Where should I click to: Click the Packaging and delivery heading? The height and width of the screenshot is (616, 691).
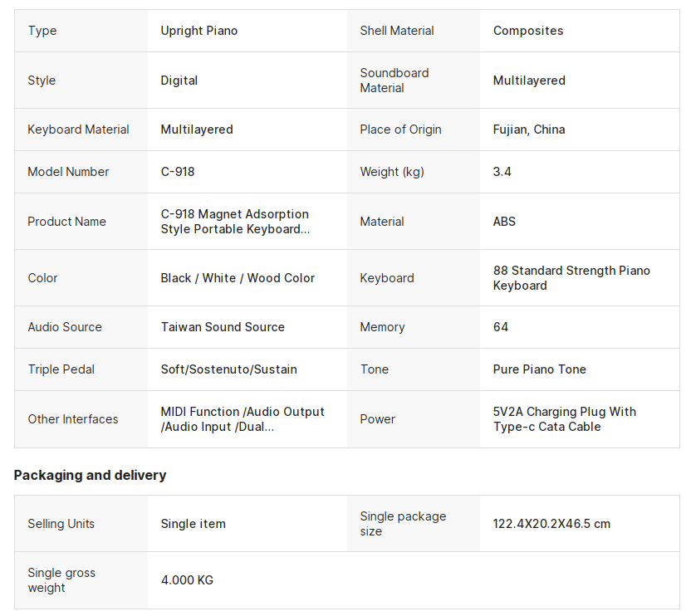90,475
